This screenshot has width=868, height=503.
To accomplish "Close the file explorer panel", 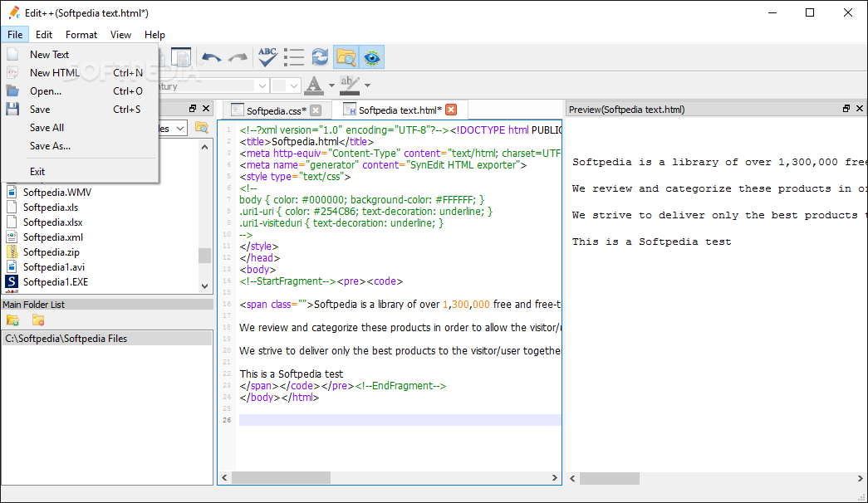I will point(206,109).
